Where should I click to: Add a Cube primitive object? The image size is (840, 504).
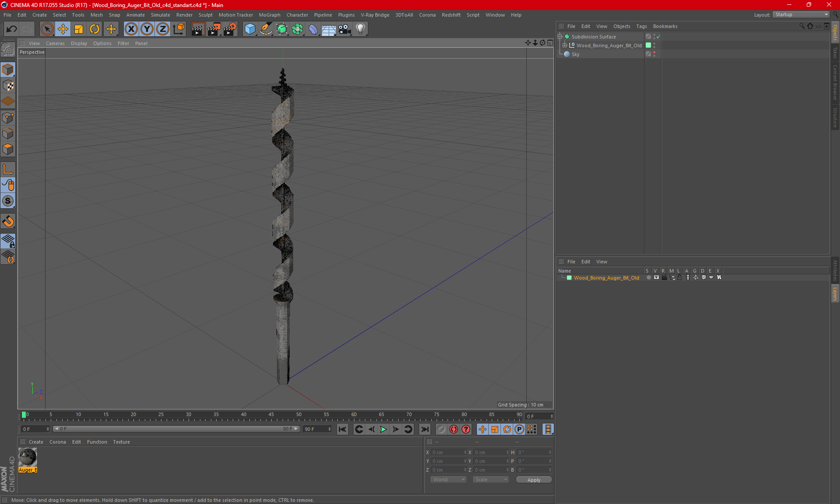(250, 29)
